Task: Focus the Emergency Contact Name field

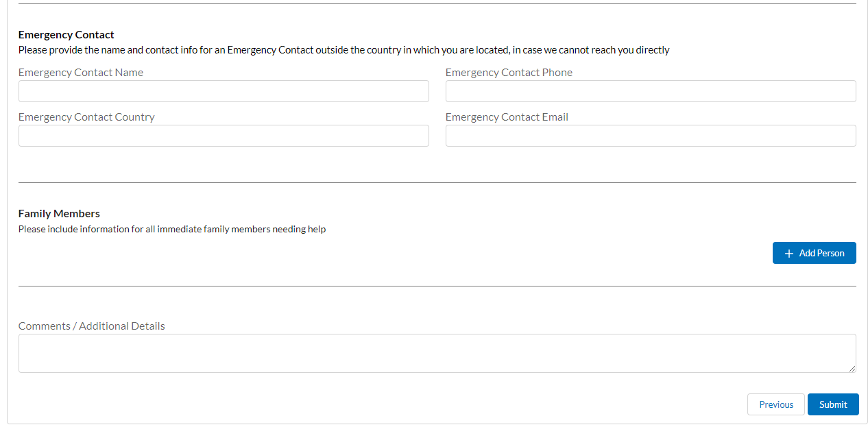Action: coord(224,91)
